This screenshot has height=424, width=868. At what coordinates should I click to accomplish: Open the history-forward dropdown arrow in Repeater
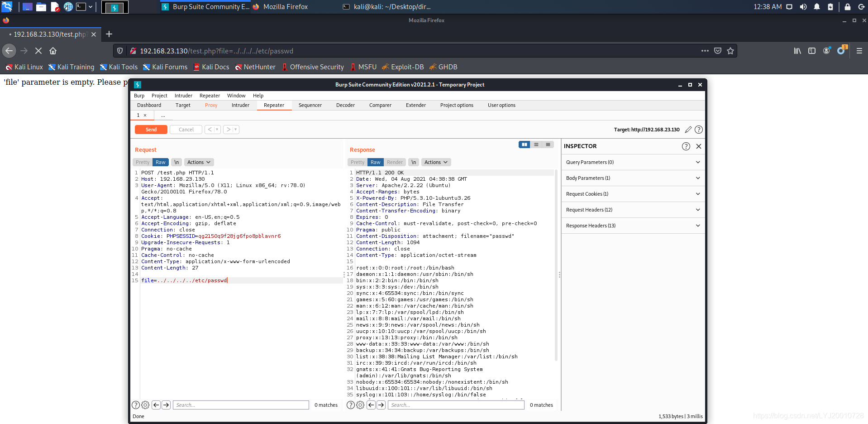(x=236, y=130)
